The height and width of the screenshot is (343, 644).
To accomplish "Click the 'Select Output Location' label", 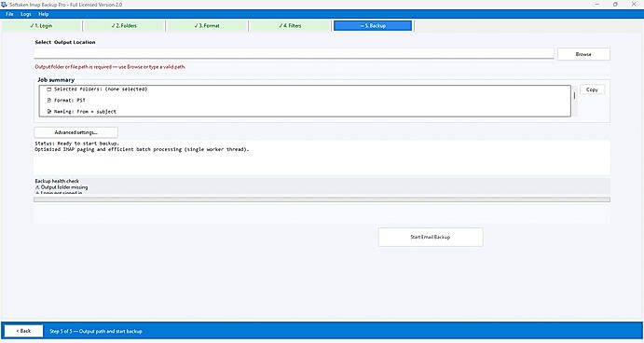I will tap(65, 42).
